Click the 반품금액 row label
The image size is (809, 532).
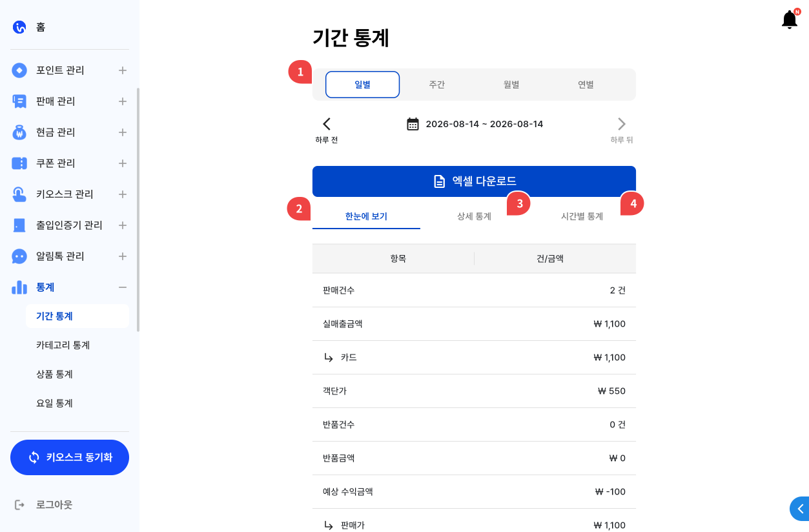coord(339,458)
